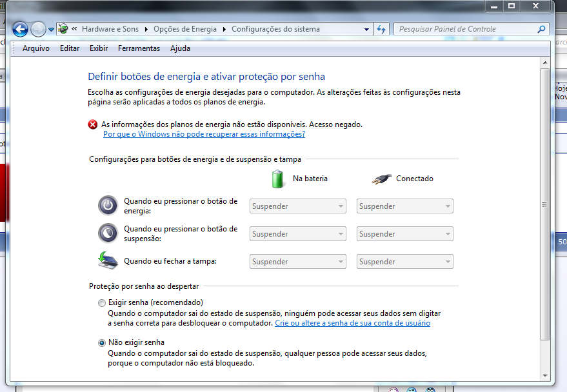The image size is (567, 392).
Task: Click in the Pesquisar Painel de Controle field
Action: coord(464,29)
